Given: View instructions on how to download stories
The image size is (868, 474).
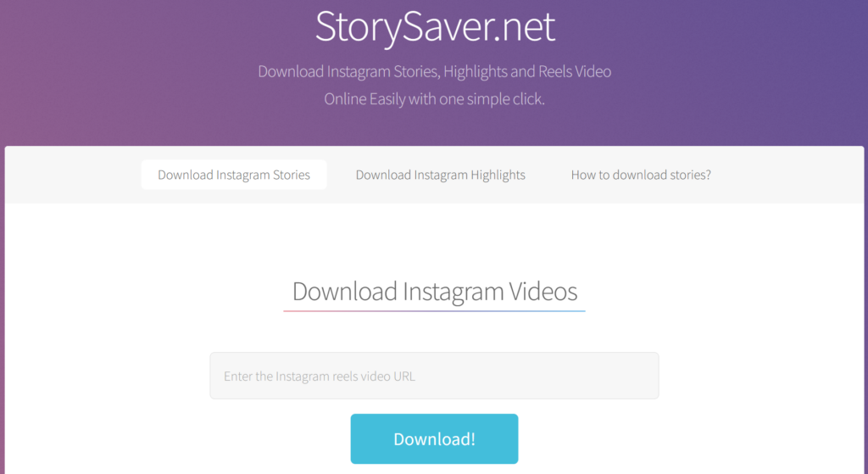Looking at the screenshot, I should [641, 175].
